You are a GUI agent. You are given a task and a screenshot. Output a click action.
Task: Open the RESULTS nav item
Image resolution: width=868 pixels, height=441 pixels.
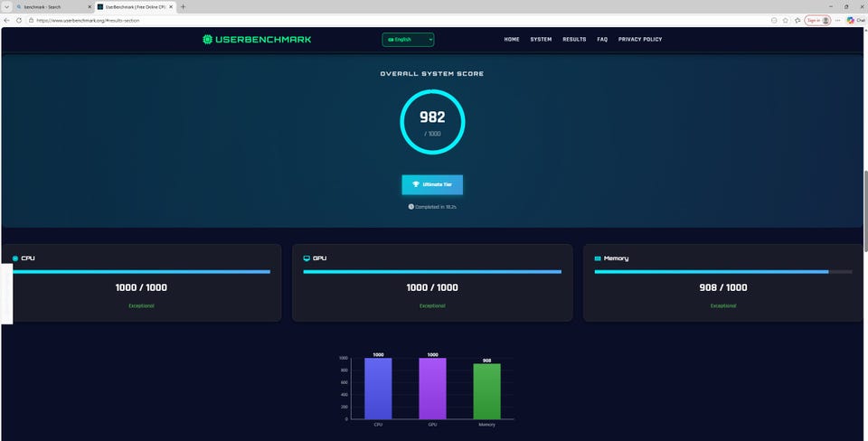[574, 39]
